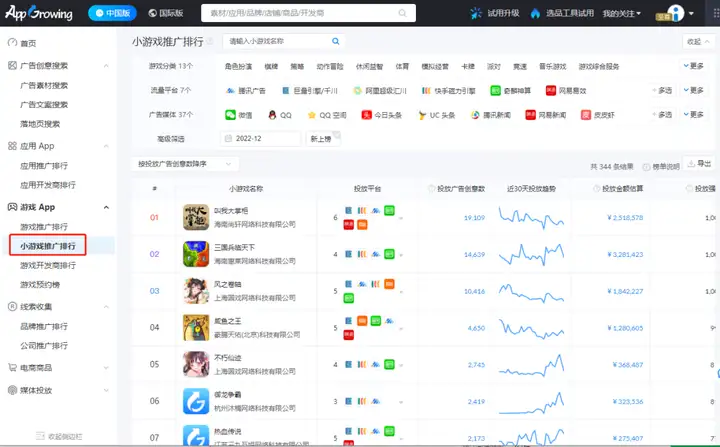This screenshot has width=720, height=447.
Task: Open the sort order dropdown 按投放广告创意数降序
Action: pyautogui.click(x=185, y=164)
